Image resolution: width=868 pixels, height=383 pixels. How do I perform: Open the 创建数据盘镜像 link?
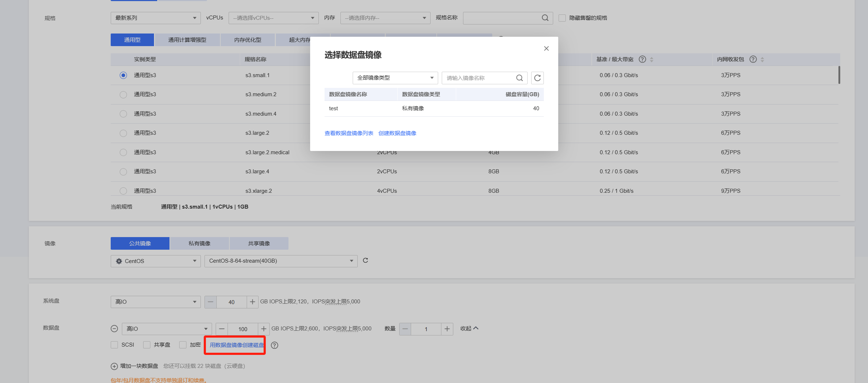(397, 133)
